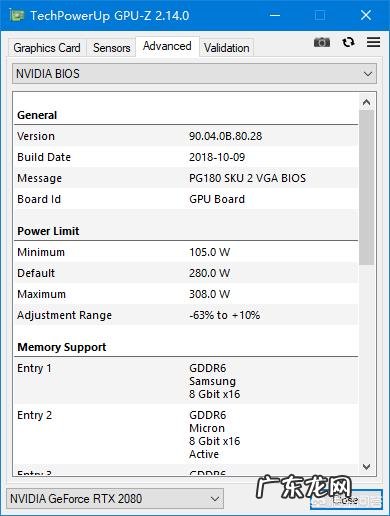Click the Build Date row label
390x516 pixels.
coord(44,157)
